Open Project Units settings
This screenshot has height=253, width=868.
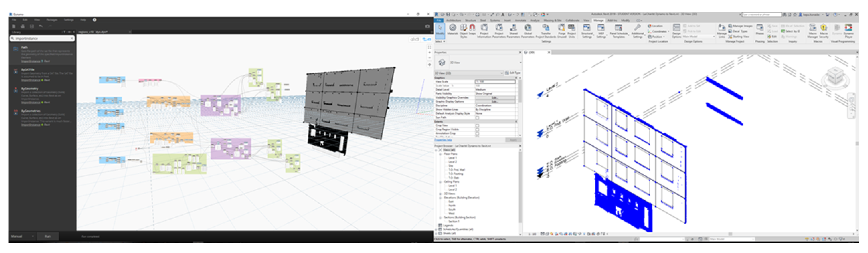tap(572, 30)
